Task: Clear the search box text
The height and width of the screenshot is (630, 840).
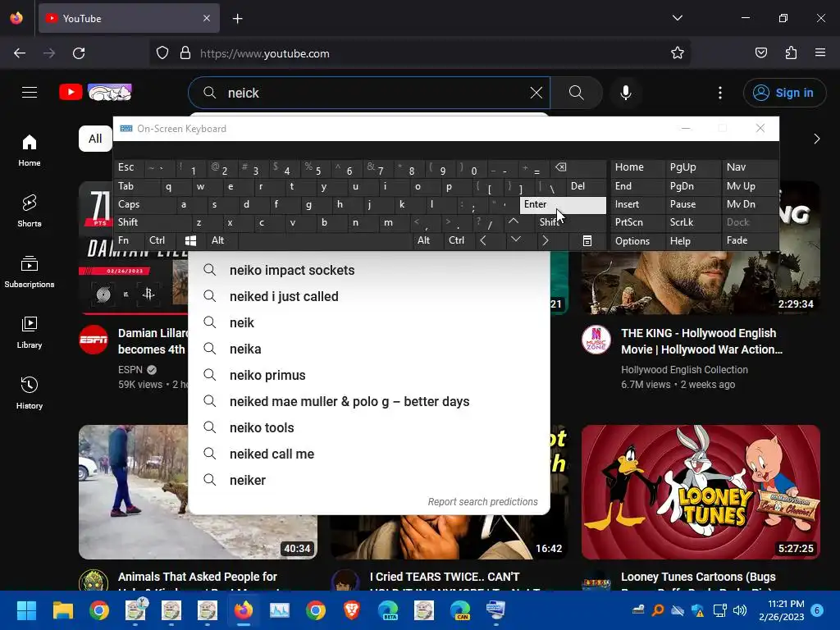Action: (x=536, y=93)
